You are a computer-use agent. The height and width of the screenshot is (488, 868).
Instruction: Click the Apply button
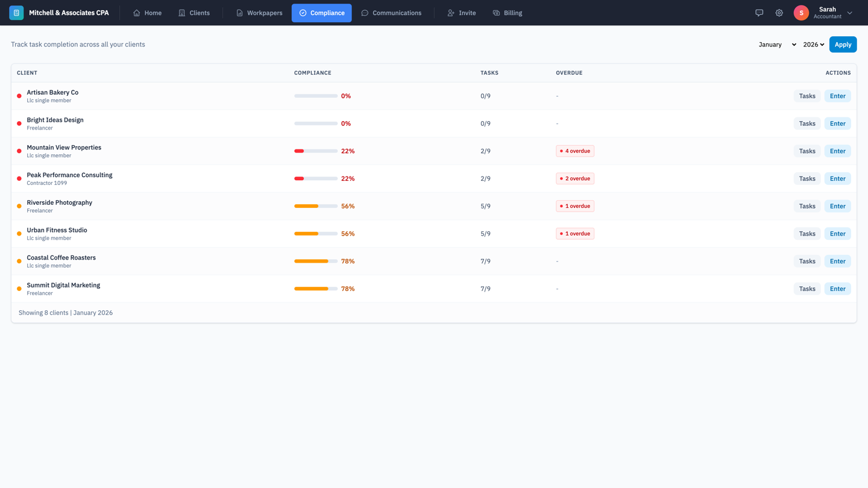click(843, 44)
